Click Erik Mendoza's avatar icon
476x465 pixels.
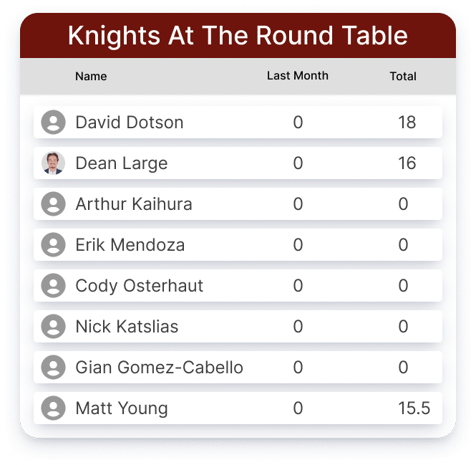(53, 244)
